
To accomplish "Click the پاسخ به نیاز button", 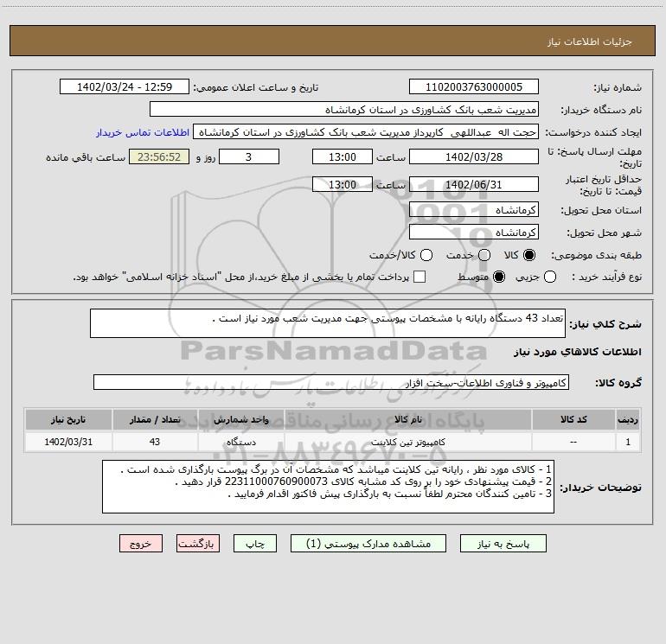I will click(503, 544).
